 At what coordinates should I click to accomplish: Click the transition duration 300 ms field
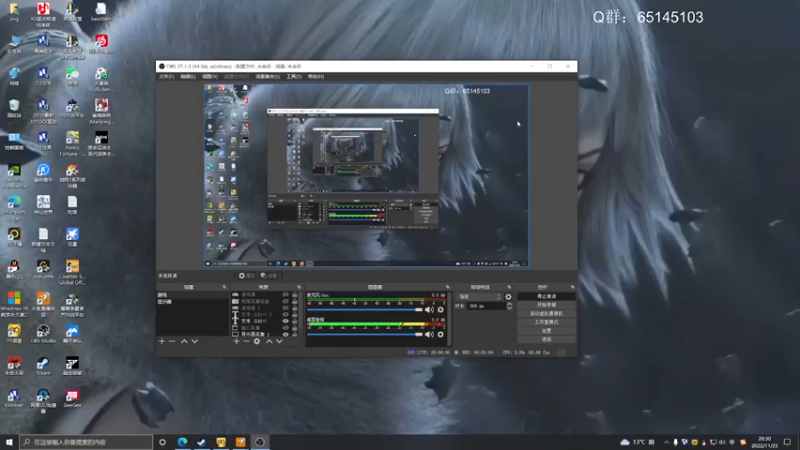pos(486,306)
